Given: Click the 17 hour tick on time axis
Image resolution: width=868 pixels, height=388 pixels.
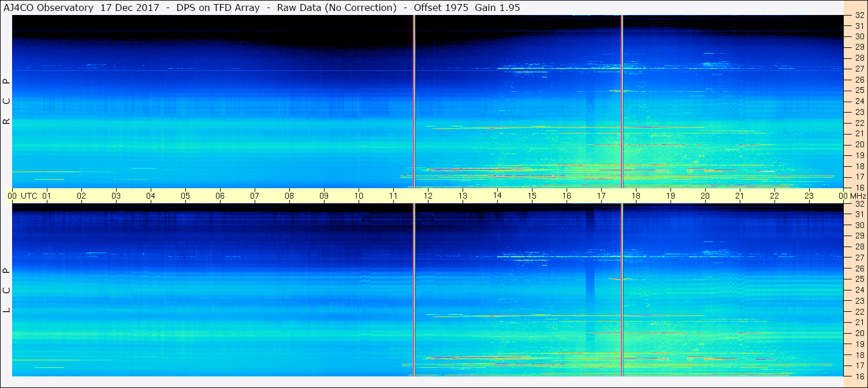Looking at the screenshot, I should tap(601, 196).
